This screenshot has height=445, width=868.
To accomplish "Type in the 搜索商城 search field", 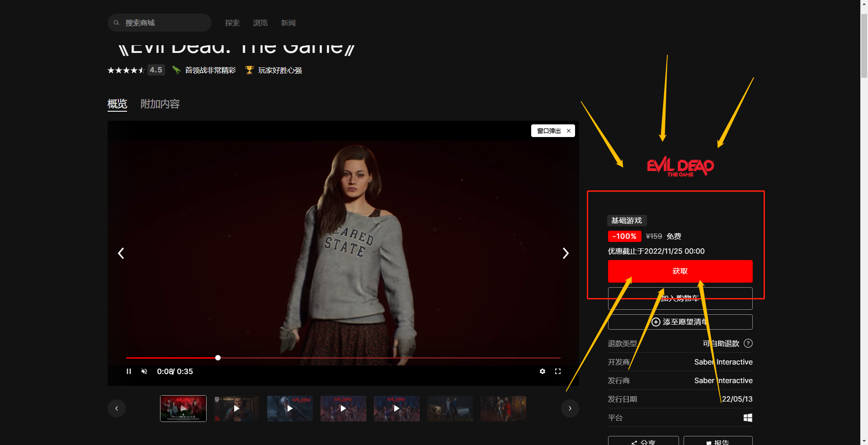I will [165, 23].
